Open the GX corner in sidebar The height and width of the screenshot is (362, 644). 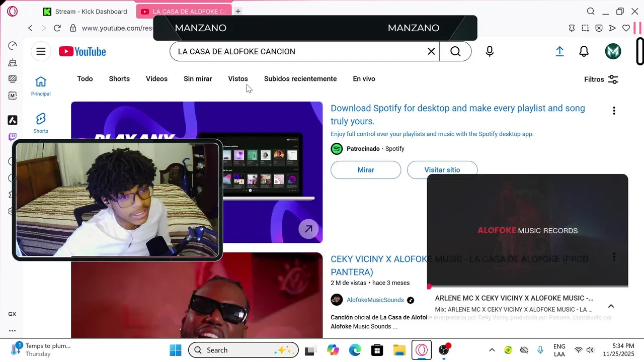[12, 314]
